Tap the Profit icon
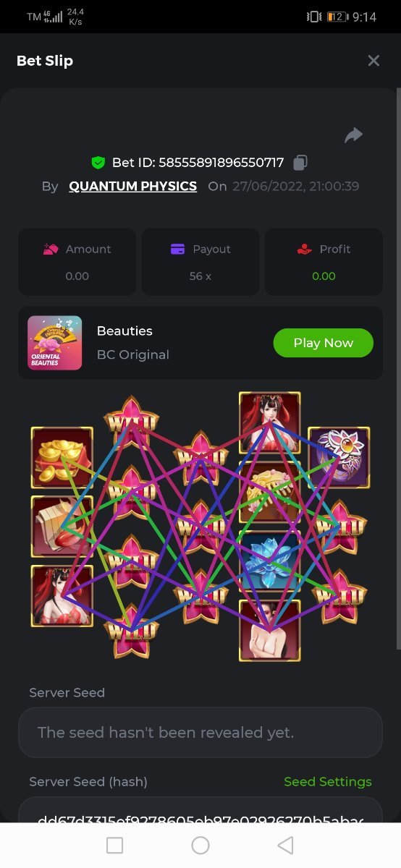 pyautogui.click(x=305, y=250)
